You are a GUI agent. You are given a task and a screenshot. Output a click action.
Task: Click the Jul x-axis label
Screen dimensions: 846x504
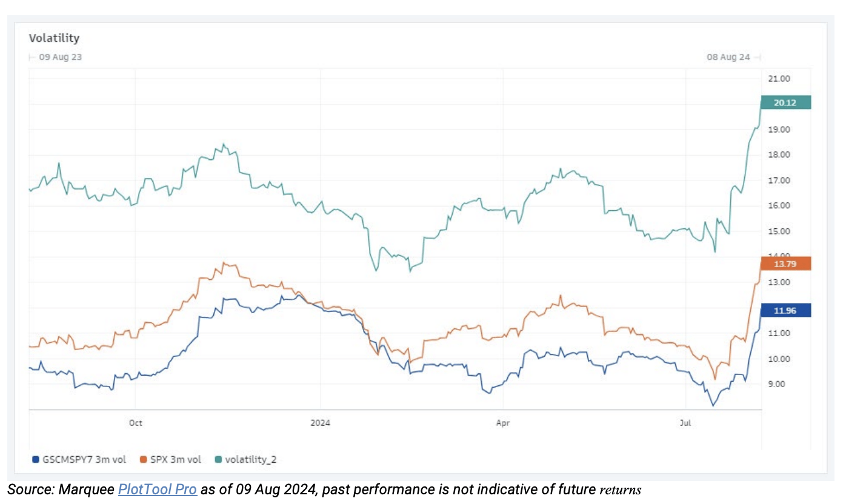pos(685,422)
